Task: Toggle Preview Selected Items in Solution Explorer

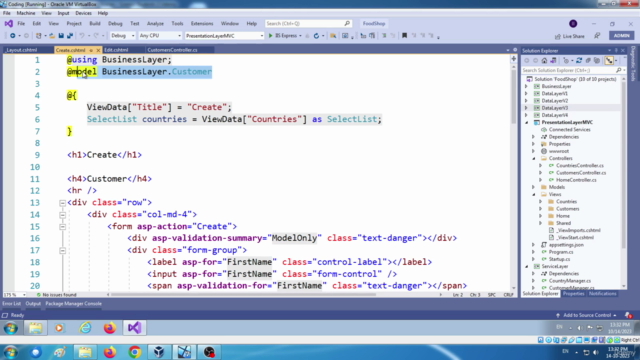Action: click(609, 61)
